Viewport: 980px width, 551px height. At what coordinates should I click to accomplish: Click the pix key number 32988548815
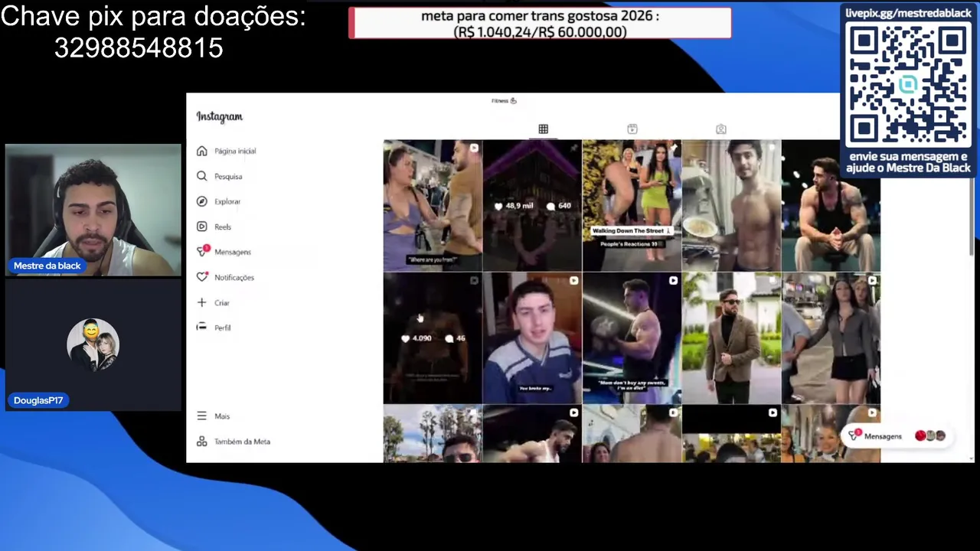click(139, 48)
